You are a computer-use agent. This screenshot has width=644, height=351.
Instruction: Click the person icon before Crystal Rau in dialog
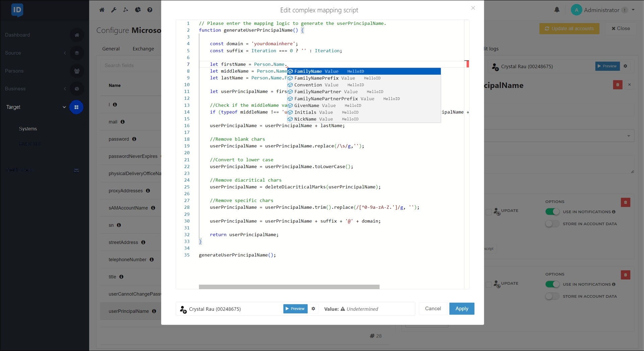(183, 309)
